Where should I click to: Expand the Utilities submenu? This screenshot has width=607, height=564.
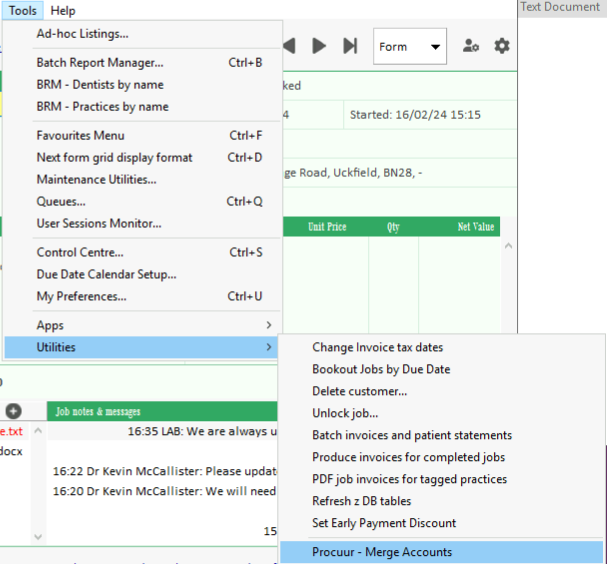pos(140,347)
